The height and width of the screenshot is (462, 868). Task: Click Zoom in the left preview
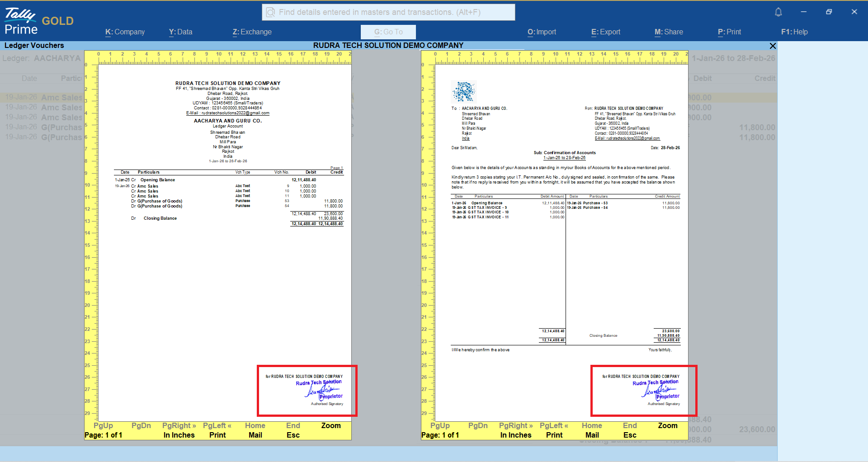click(x=331, y=425)
